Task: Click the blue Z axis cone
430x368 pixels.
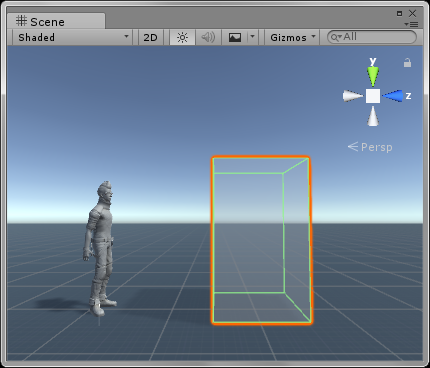Action: point(393,96)
